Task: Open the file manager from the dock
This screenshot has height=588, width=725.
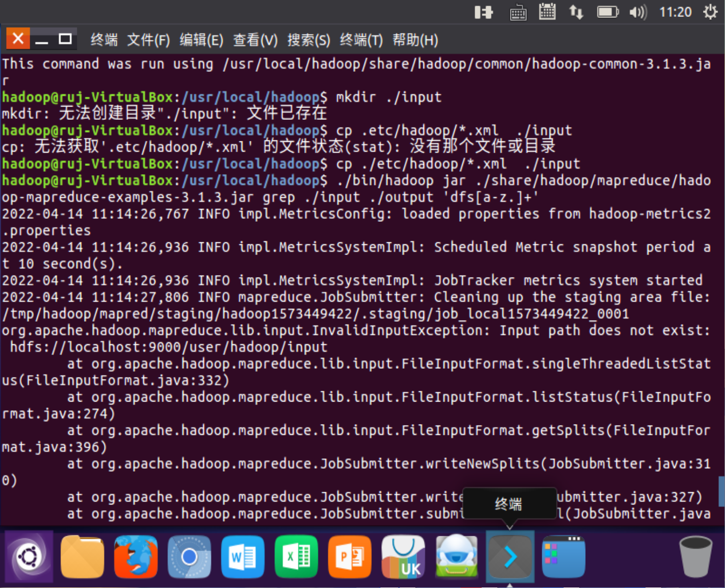Action: pos(82,556)
